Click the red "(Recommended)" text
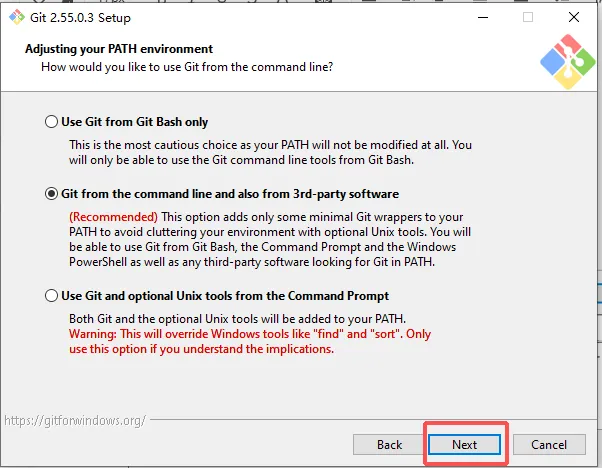 pyautogui.click(x=113, y=217)
